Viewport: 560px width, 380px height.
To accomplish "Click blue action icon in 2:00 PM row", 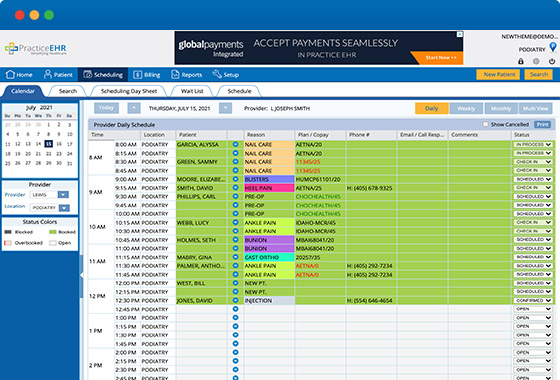I will tap(235, 352).
